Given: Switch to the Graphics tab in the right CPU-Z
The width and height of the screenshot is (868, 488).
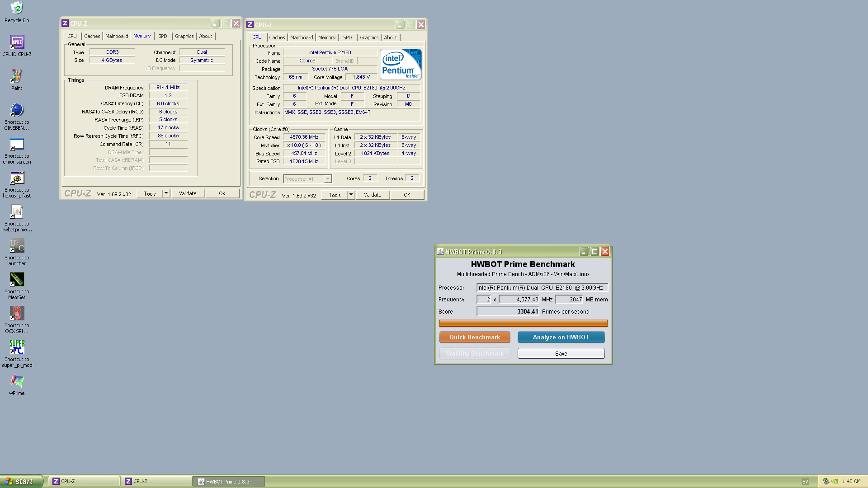Looking at the screenshot, I should [x=369, y=38].
